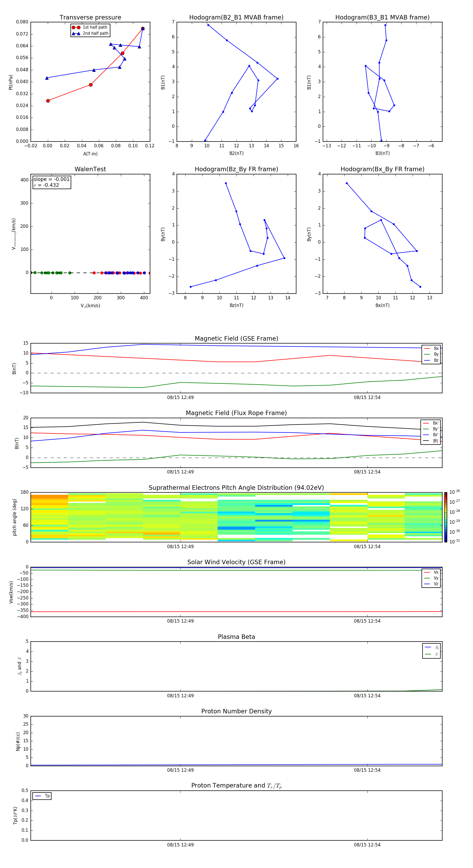Click the 'Plasma Beta' title
Viewport: 473px width, 868px height.
point(236,637)
